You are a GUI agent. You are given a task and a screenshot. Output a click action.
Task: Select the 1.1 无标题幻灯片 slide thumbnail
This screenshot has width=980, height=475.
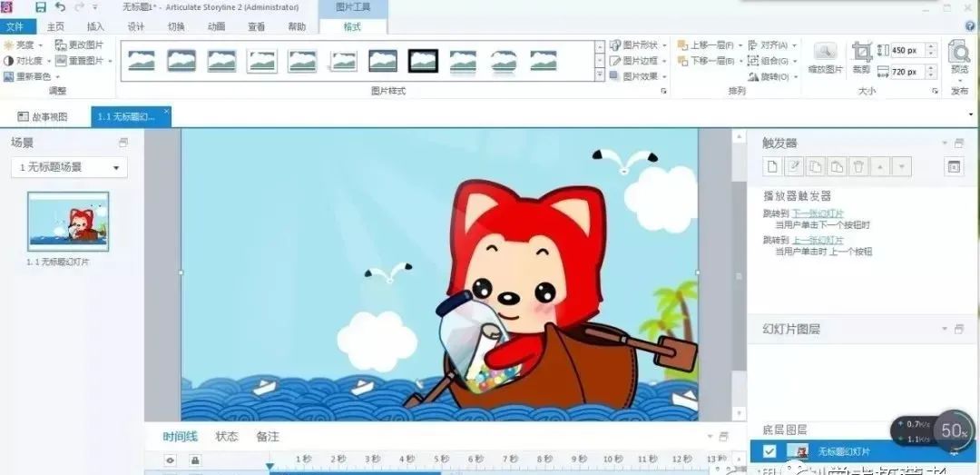coord(67,222)
